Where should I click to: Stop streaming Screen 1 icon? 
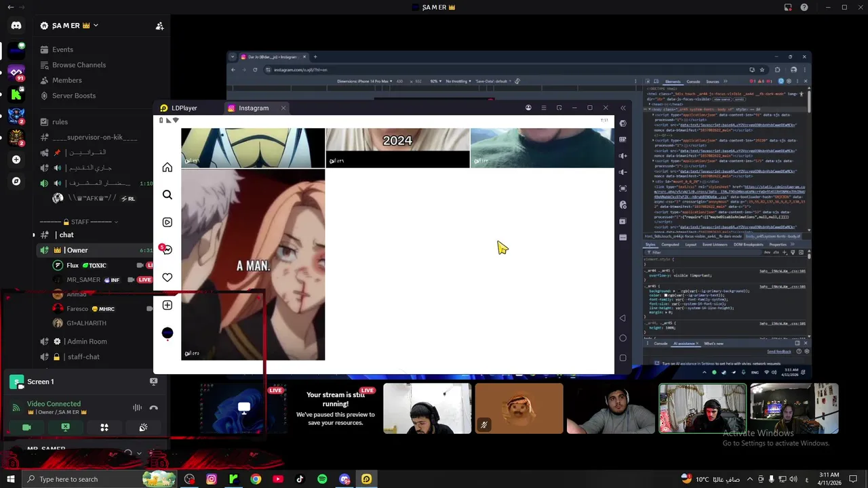point(154,382)
